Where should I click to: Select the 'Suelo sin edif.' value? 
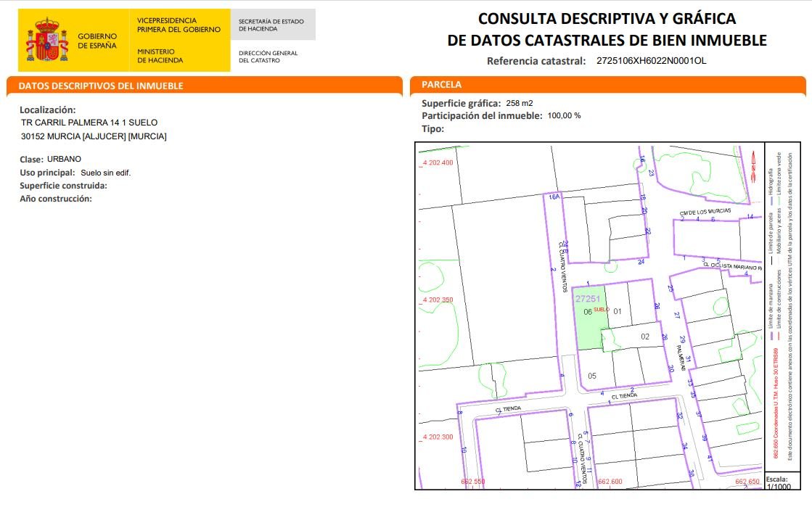coord(106,173)
